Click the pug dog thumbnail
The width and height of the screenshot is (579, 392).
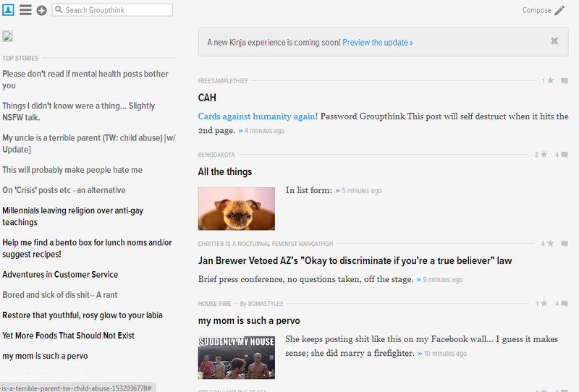coord(237,208)
